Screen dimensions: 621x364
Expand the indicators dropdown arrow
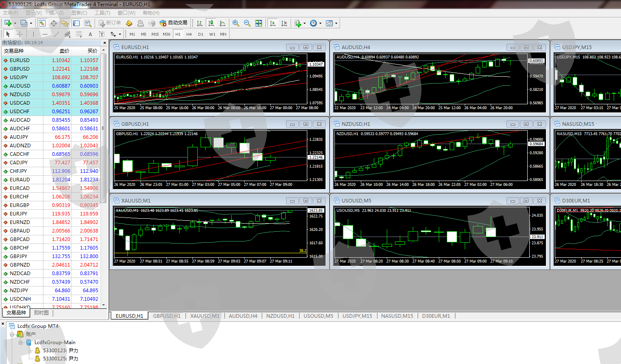click(x=305, y=23)
